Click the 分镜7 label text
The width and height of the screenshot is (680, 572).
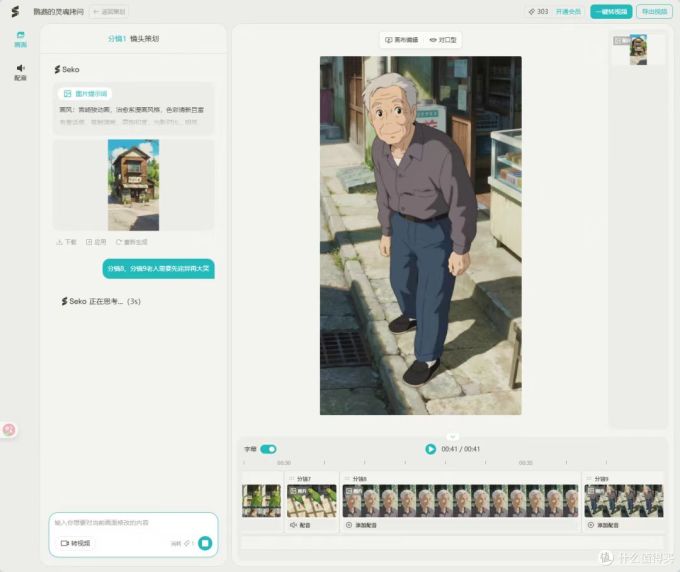coord(304,479)
